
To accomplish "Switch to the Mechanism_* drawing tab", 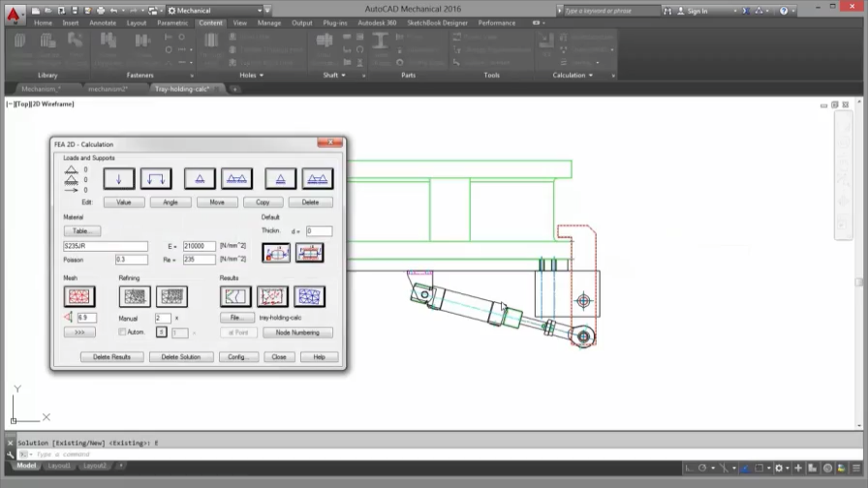I will coord(41,89).
